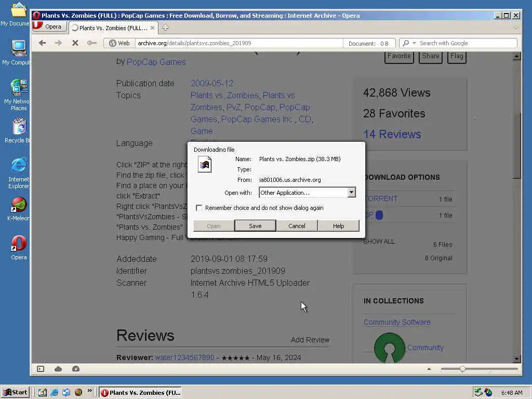Viewport: 532px width, 399px height.
Task: Go forward with the forward arrow
Action: coord(58,43)
